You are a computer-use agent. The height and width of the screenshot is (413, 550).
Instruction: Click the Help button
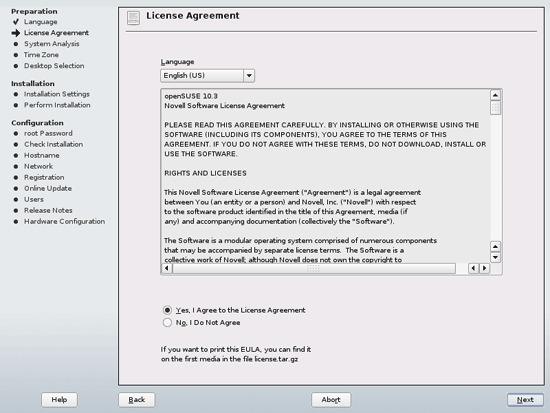point(59,400)
